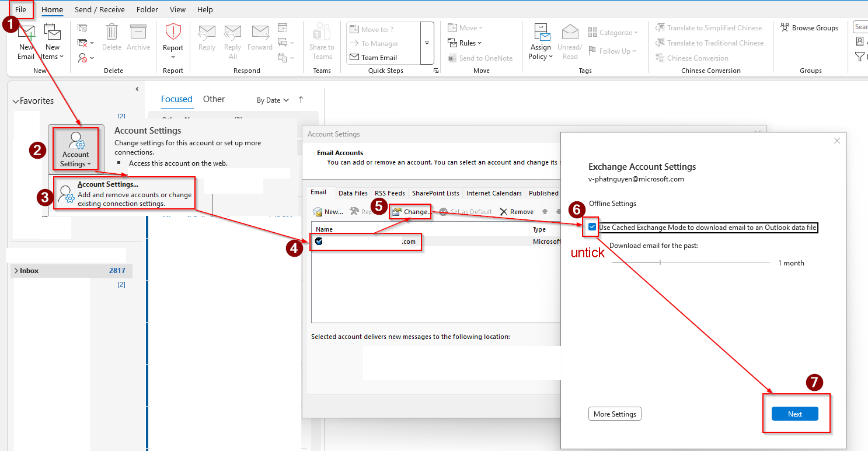Viewport: 868px width, 451px height.
Task: Click the Next button
Action: coord(795,414)
